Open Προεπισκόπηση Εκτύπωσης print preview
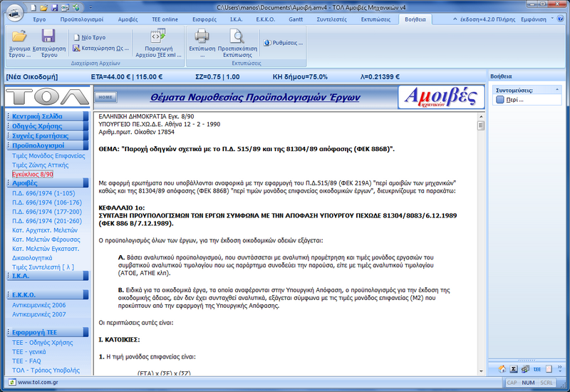This screenshot has height=392, width=570. (236, 36)
